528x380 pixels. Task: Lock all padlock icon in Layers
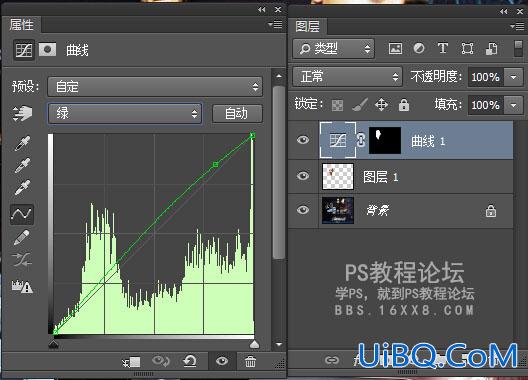[x=404, y=105]
